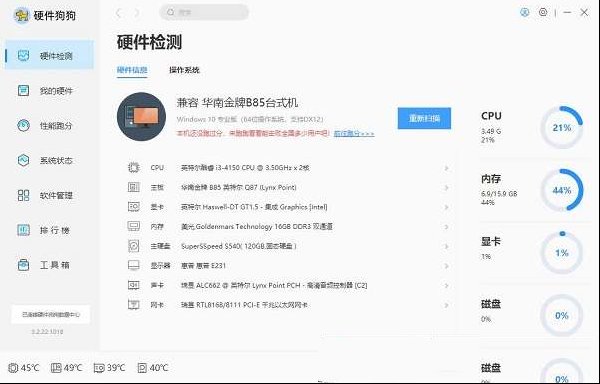
Task: Click the 显示器 monitor row icon
Action: (x=134, y=265)
